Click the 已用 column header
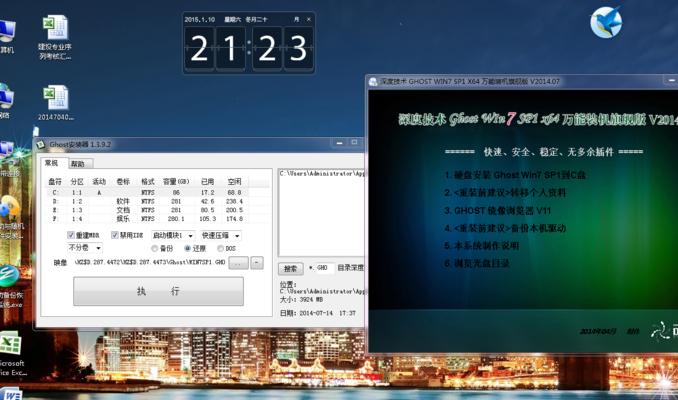The image size is (678, 400). click(208, 182)
